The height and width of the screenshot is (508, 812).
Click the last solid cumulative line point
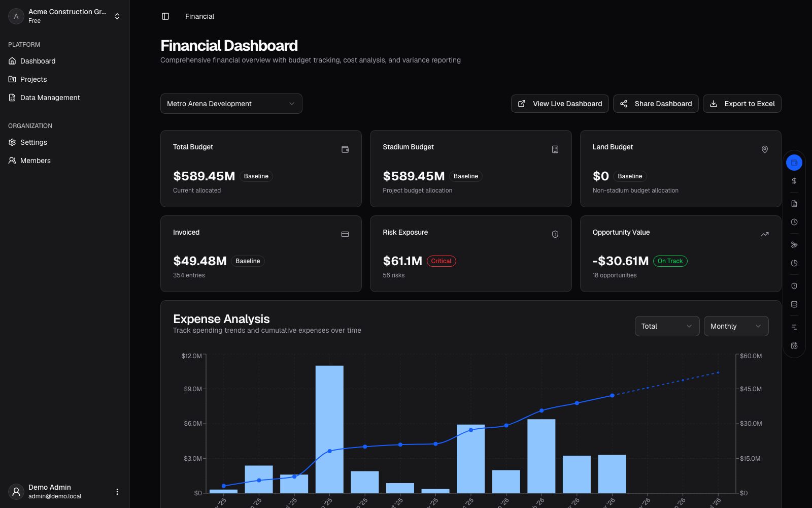pyautogui.click(x=612, y=395)
